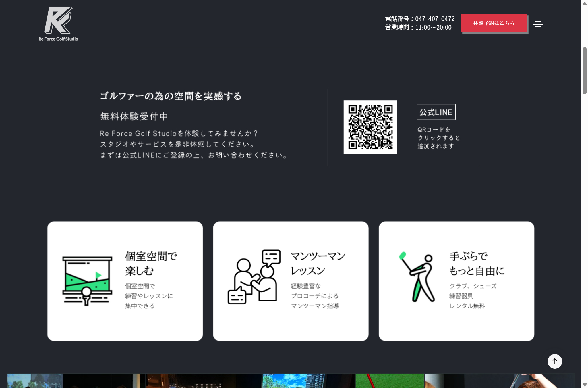Click the LINE QR code image
Viewport: 588px width, 388px height.
pos(370,127)
